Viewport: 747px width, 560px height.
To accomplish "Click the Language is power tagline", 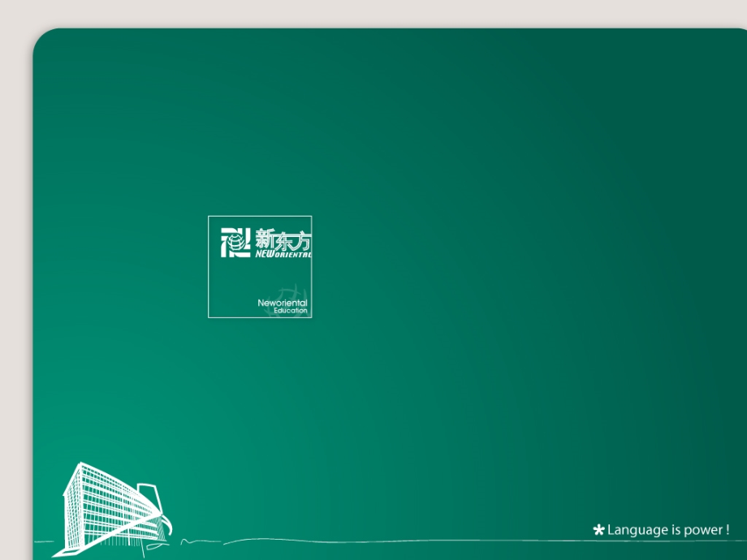I will pyautogui.click(x=666, y=530).
